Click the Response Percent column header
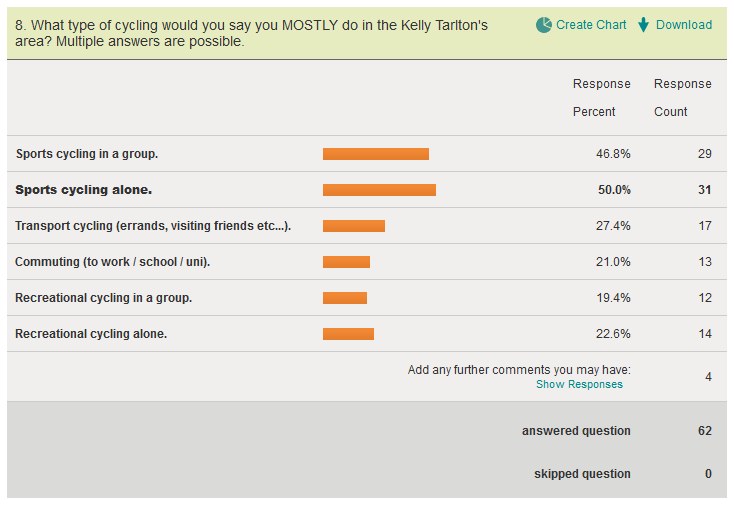This screenshot has width=734, height=505. pyautogui.click(x=601, y=97)
